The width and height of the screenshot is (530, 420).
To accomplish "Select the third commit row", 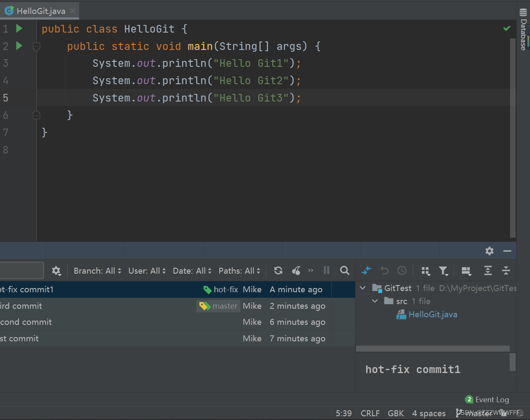I will (177, 306).
